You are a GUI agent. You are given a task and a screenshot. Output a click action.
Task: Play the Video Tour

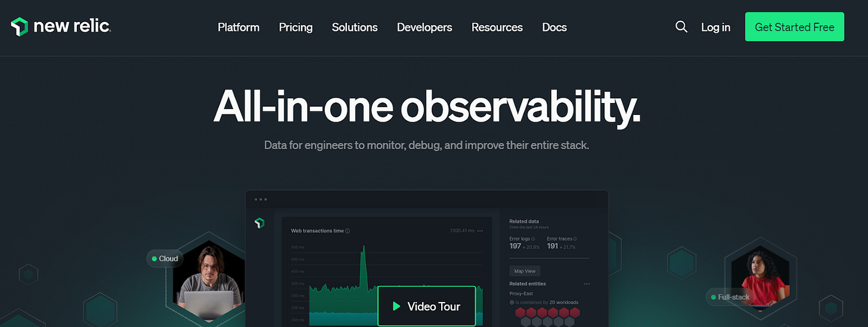(x=427, y=306)
